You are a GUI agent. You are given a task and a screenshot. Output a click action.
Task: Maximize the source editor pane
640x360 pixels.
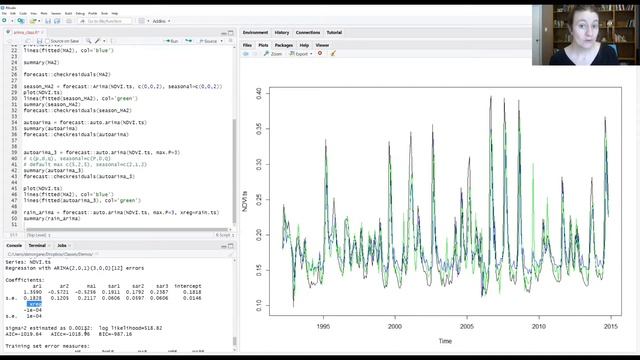231,33
